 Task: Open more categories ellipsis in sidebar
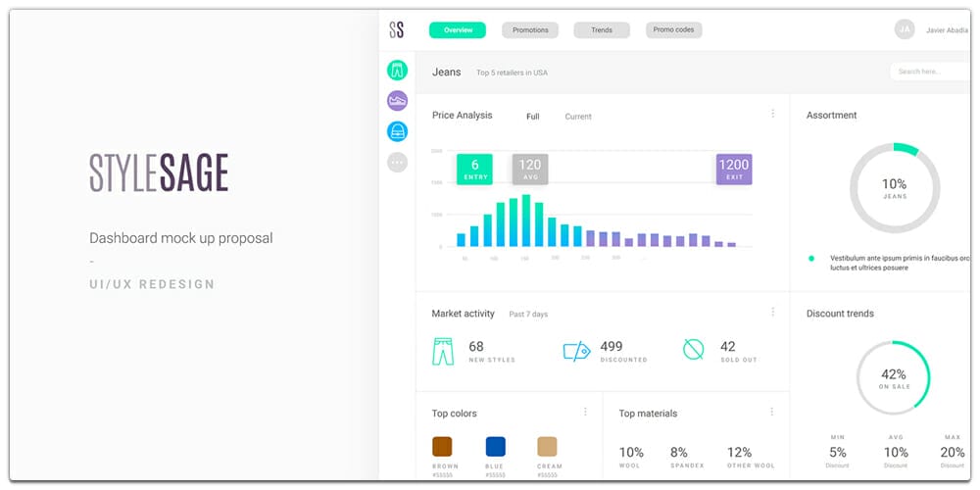(398, 163)
